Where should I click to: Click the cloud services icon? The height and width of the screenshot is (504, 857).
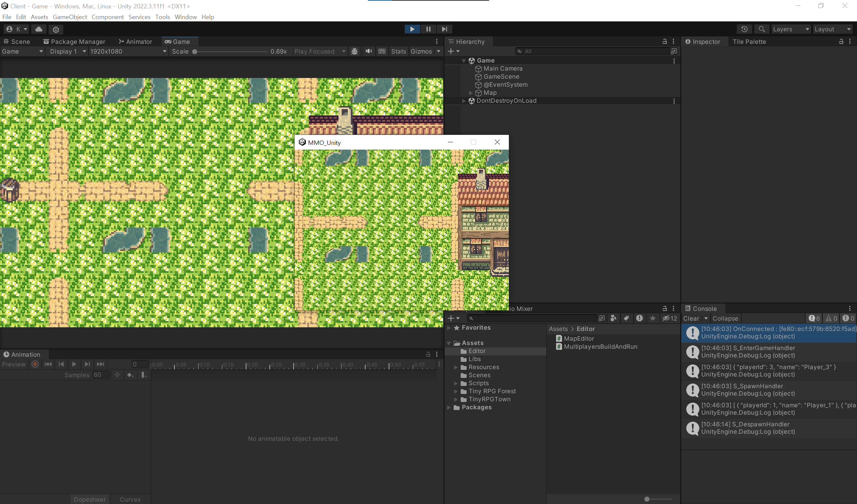(x=39, y=29)
